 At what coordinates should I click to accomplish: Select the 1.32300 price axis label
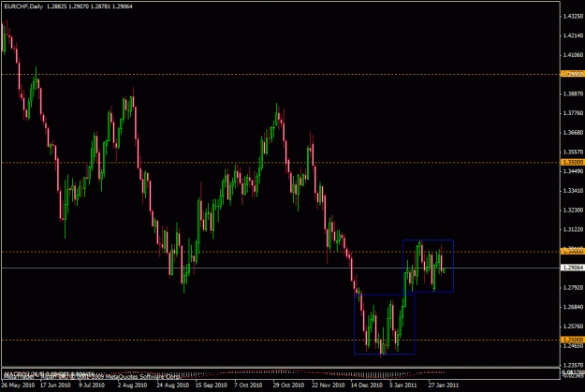point(573,211)
